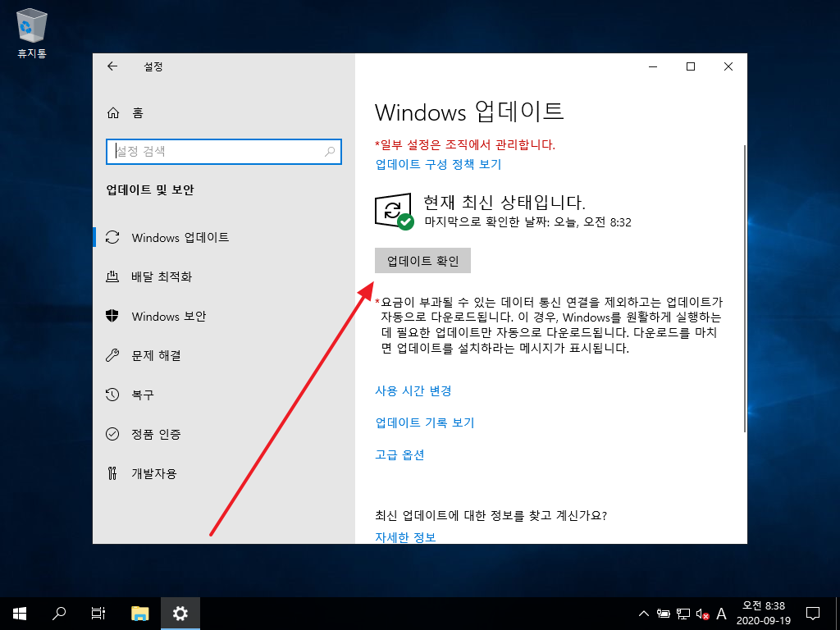Open Windows 보안 via the shield icon

click(x=112, y=316)
